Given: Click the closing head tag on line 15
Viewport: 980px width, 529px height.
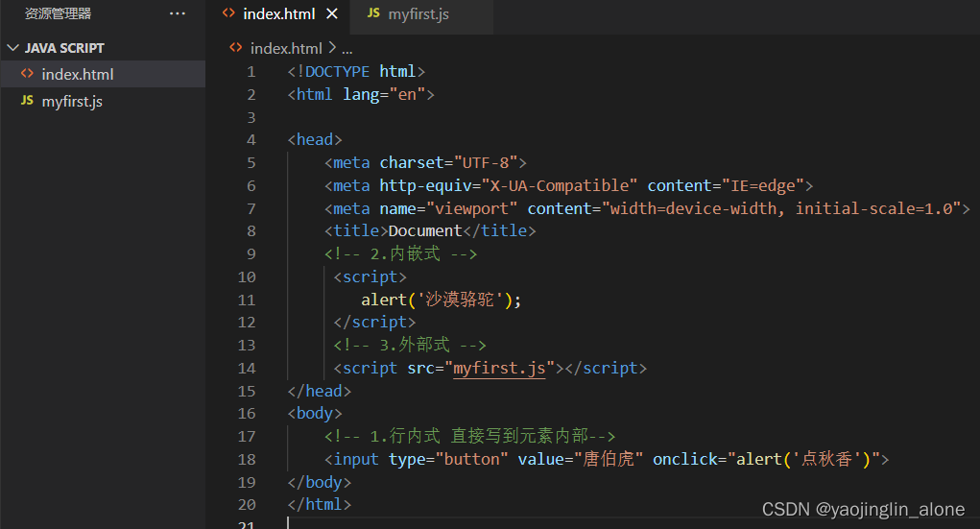Looking at the screenshot, I should coord(320,392).
